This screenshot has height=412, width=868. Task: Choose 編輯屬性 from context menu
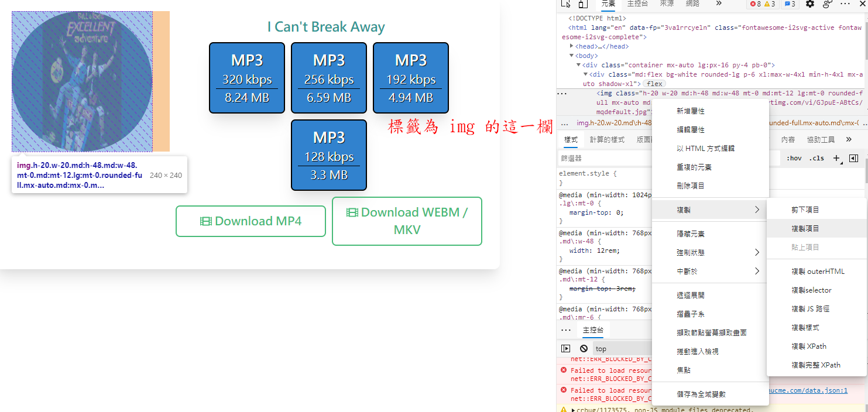[x=709, y=129]
